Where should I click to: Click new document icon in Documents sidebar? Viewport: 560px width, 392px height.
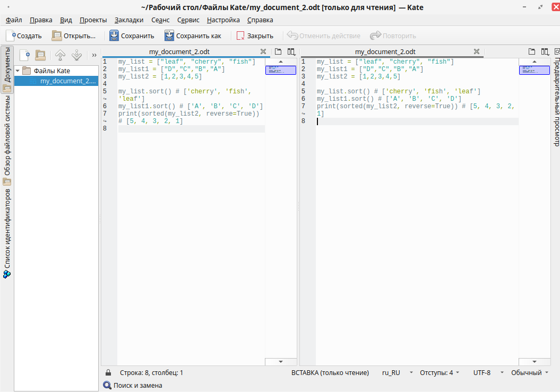tap(24, 55)
